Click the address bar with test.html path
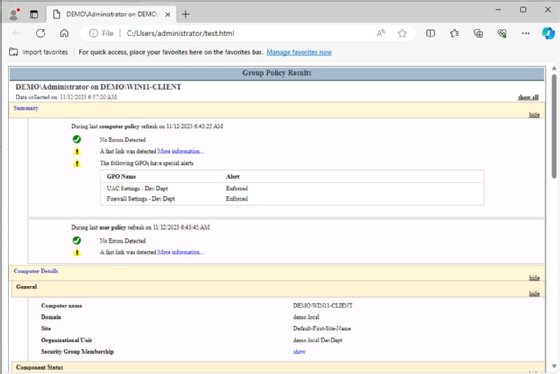This screenshot has height=374, width=560. pos(180,33)
